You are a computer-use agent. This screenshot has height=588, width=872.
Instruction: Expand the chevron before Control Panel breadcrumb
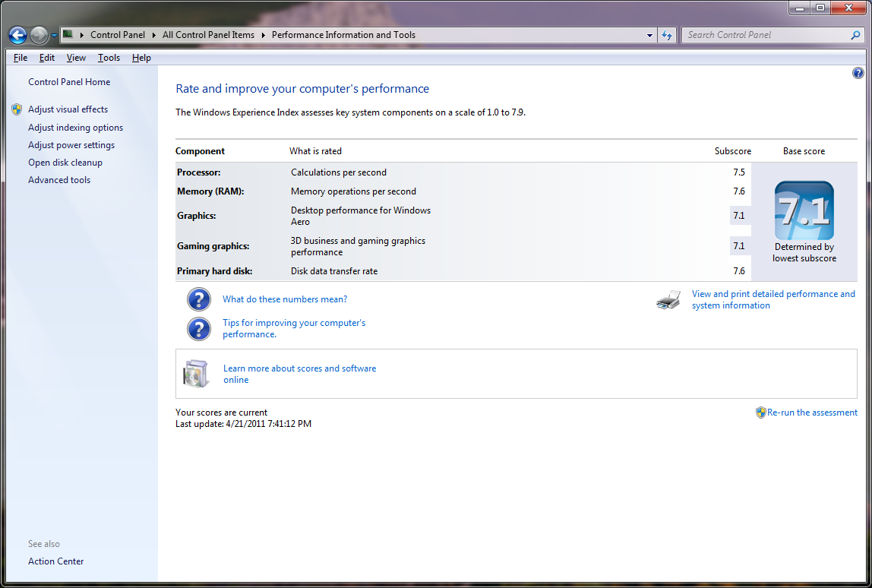[81, 35]
